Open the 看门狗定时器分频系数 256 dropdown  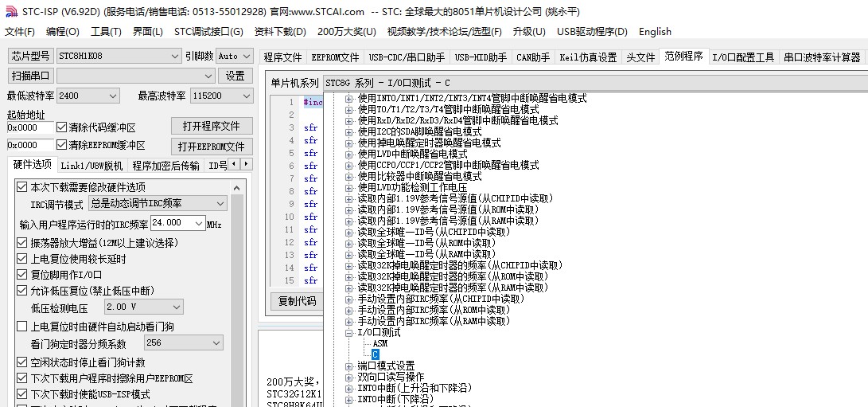click(x=184, y=342)
